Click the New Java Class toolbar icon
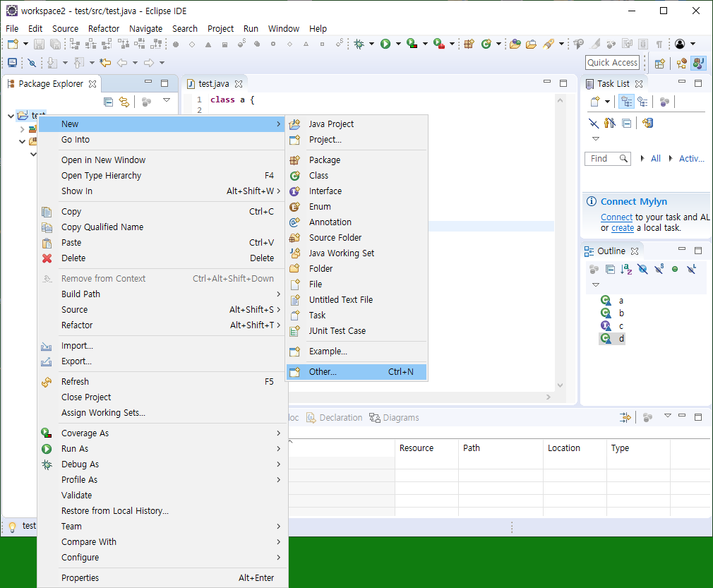Screen dimensions: 713x588 click(486, 44)
